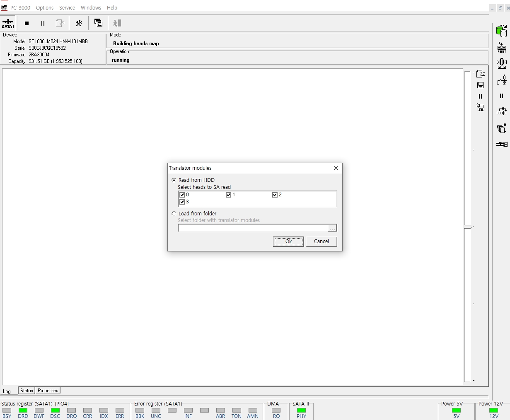Select the Load from folder option

174,214
